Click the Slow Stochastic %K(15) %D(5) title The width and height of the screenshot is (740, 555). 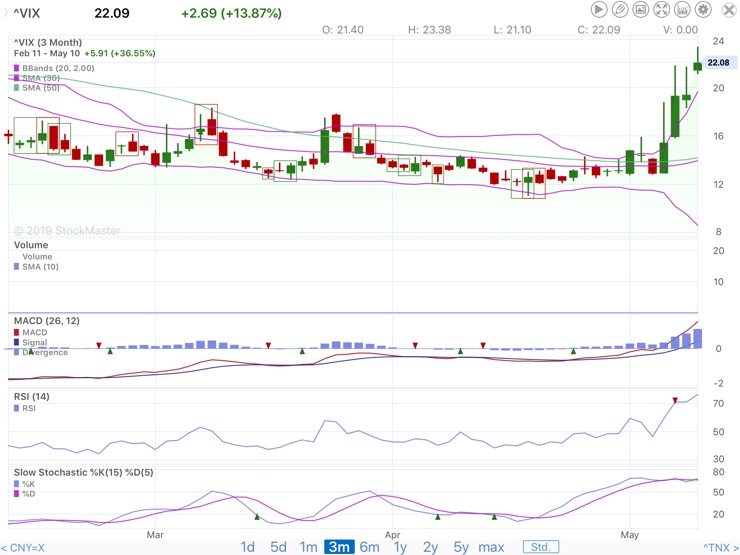84,472
